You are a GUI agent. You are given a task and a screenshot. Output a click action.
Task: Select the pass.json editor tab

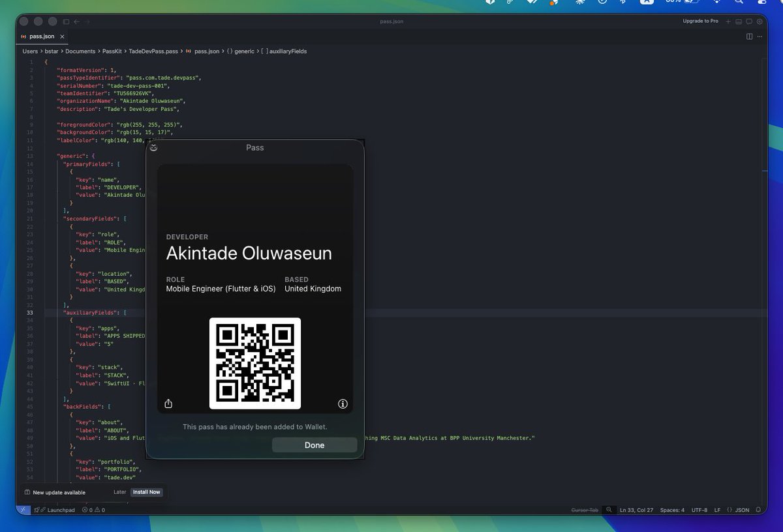43,37
